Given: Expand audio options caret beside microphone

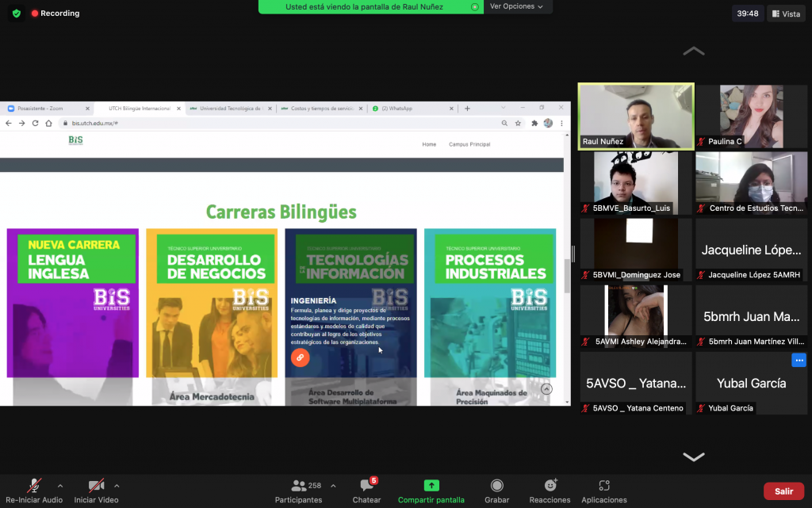Looking at the screenshot, I should tap(60, 486).
